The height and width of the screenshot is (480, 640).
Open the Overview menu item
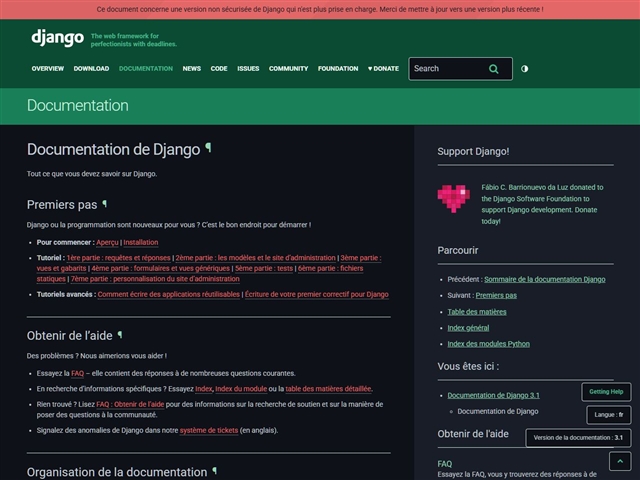pyautogui.click(x=48, y=69)
